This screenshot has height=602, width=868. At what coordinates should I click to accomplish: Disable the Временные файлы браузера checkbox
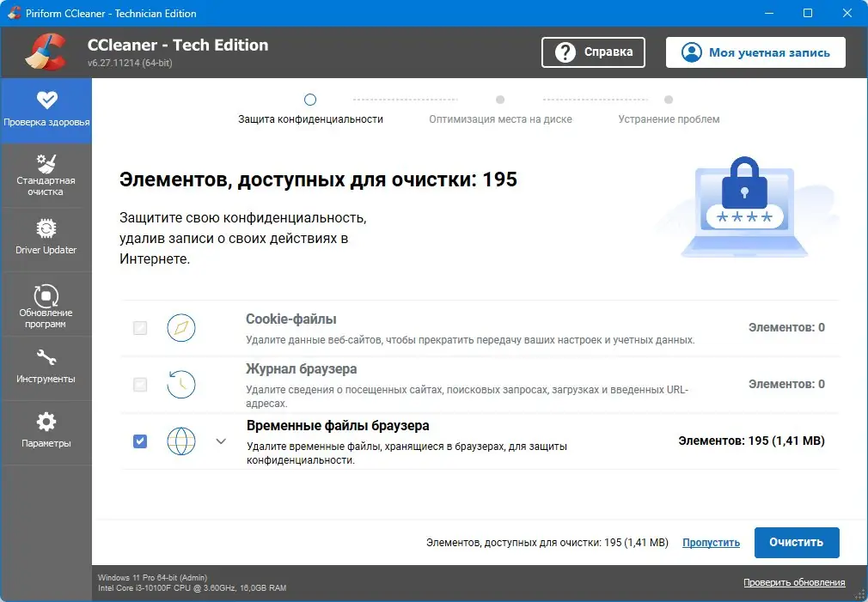(139, 441)
